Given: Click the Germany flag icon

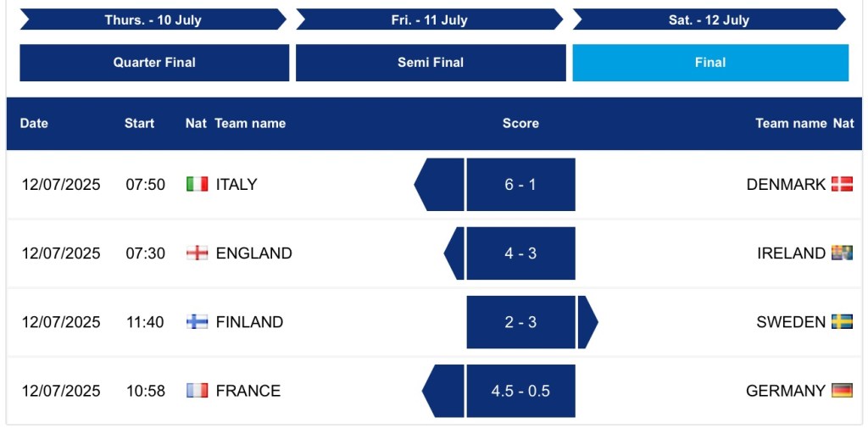Looking at the screenshot, I should coord(842,391).
